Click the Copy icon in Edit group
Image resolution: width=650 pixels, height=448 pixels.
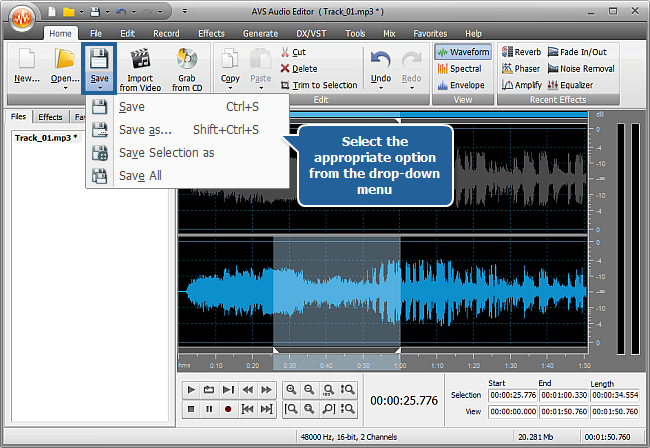pos(230,59)
